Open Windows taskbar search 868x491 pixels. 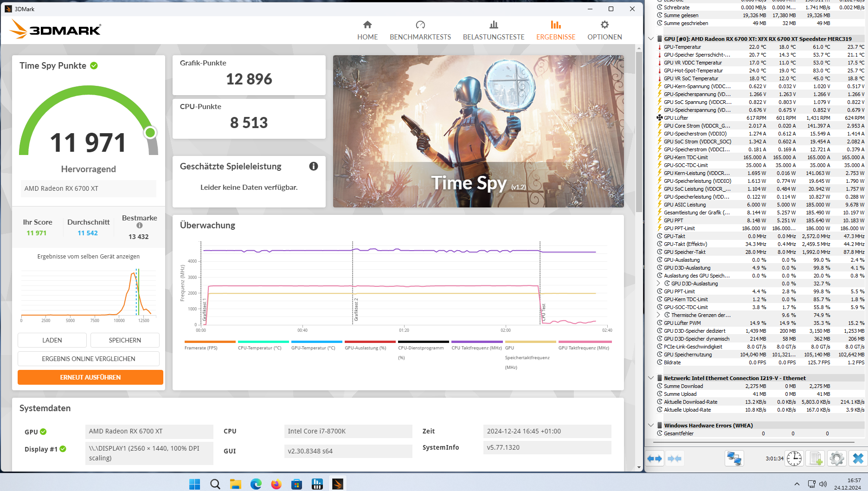215,484
